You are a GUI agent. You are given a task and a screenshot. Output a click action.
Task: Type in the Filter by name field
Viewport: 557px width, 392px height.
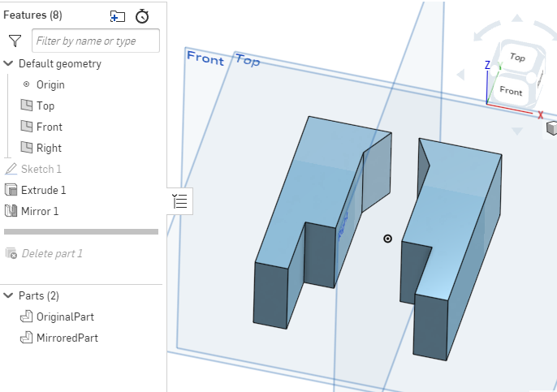95,41
